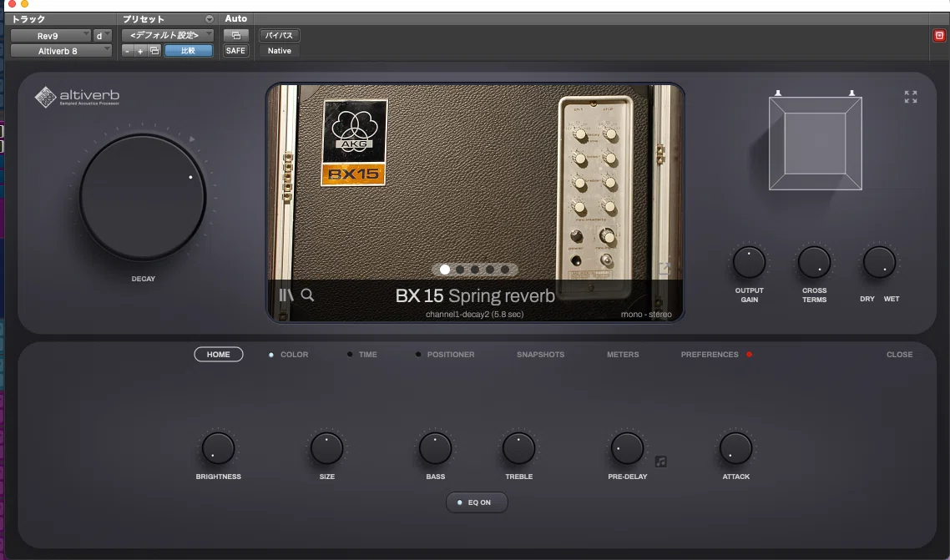Viewport: 950px width, 560px height.
Task: Select the next preset with plus button
Action: (x=140, y=51)
